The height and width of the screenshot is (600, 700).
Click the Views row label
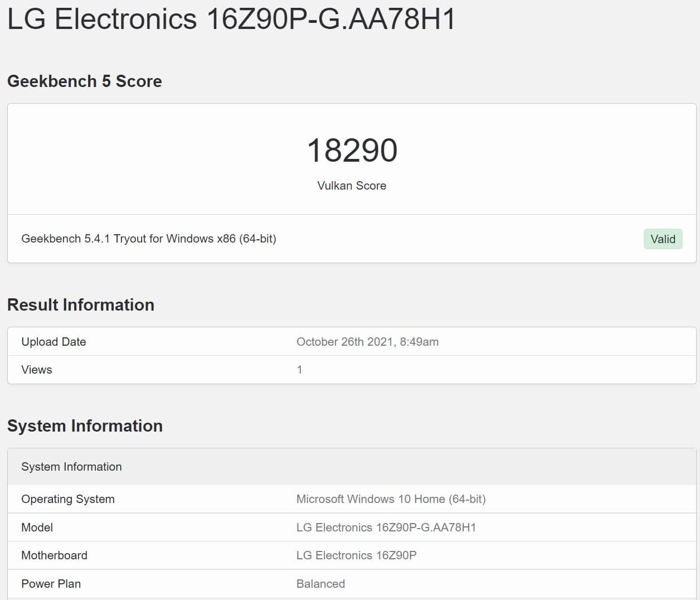(37, 370)
